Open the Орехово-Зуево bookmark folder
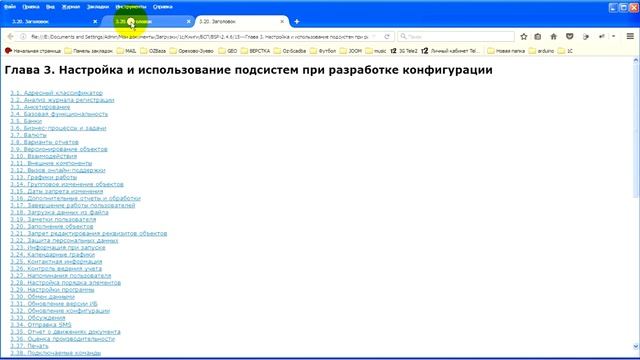640x360 pixels. [191, 51]
